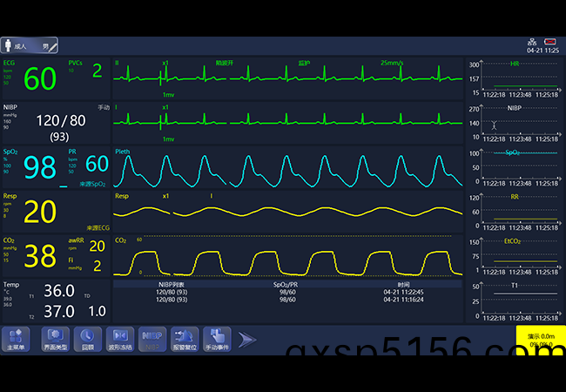Open the 界面类型 screen layout selector

click(x=55, y=340)
